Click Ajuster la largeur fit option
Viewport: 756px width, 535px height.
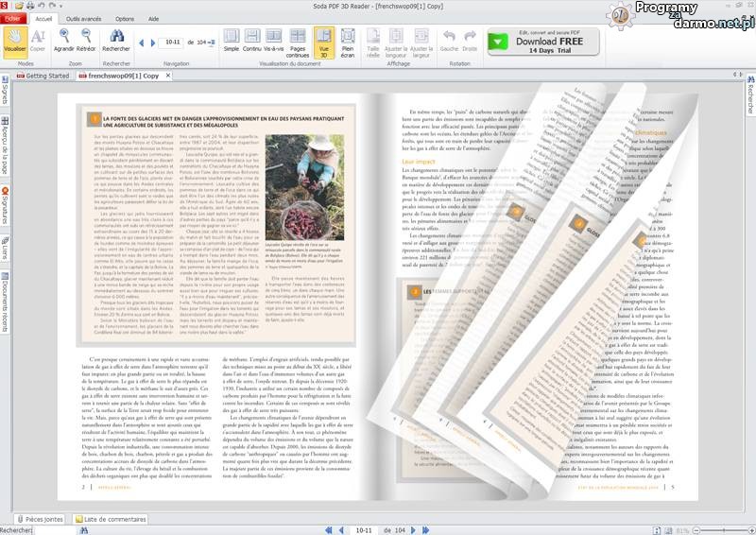coord(421,43)
